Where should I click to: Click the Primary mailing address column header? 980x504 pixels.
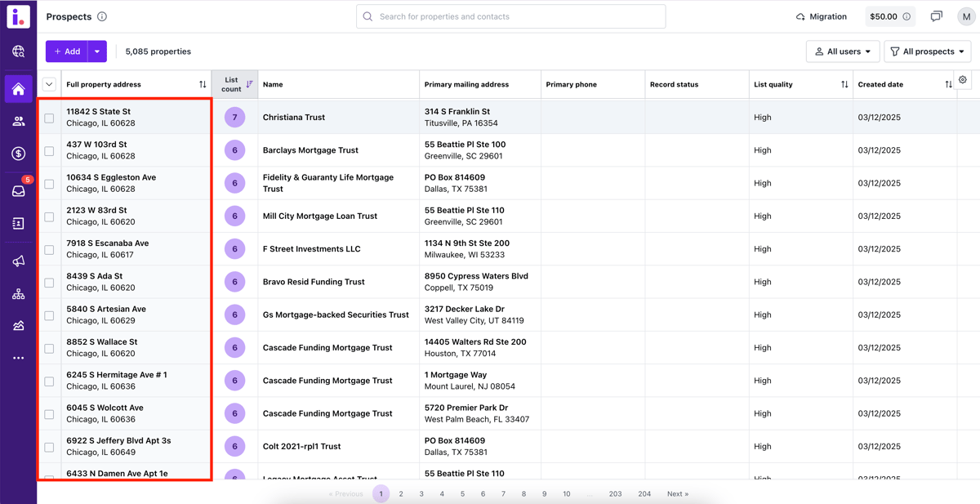click(x=466, y=84)
